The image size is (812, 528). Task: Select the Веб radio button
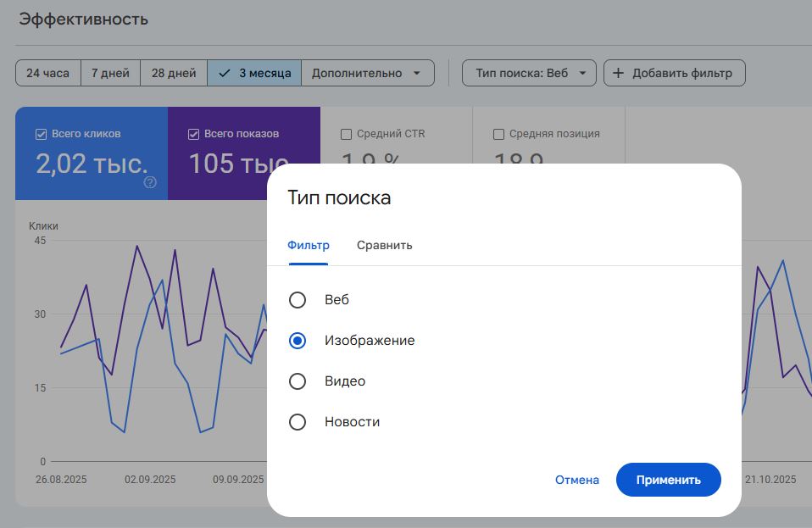[x=298, y=299]
